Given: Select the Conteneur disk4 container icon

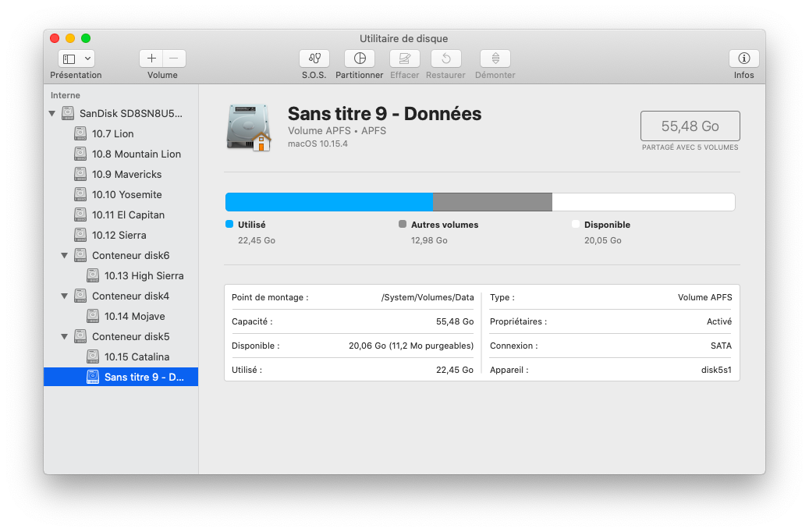Looking at the screenshot, I should coord(80,296).
